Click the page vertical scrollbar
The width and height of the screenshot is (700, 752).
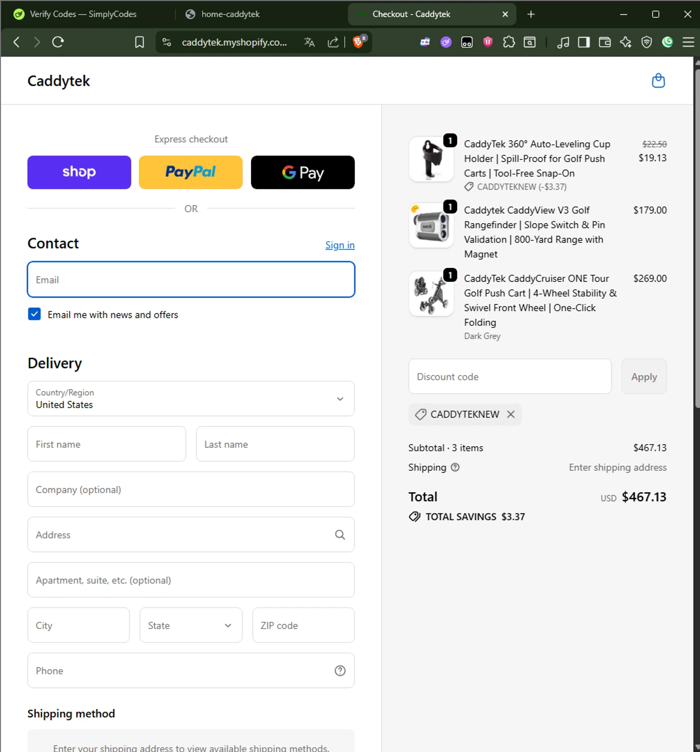click(697, 238)
